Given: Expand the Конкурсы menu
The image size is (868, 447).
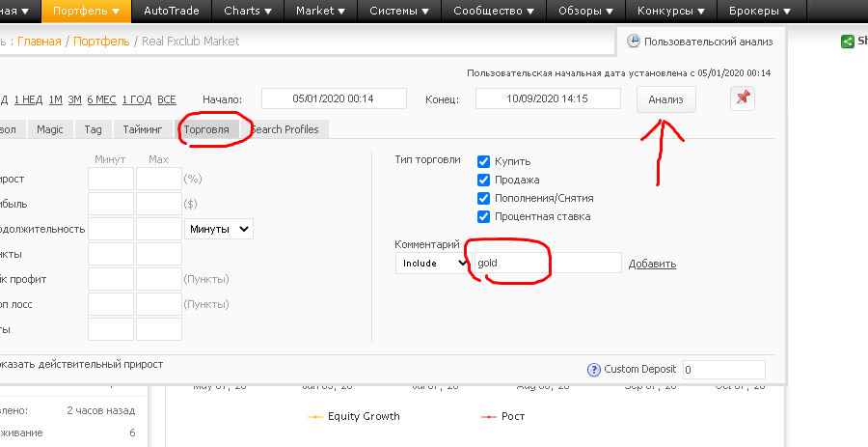Looking at the screenshot, I should tap(671, 11).
